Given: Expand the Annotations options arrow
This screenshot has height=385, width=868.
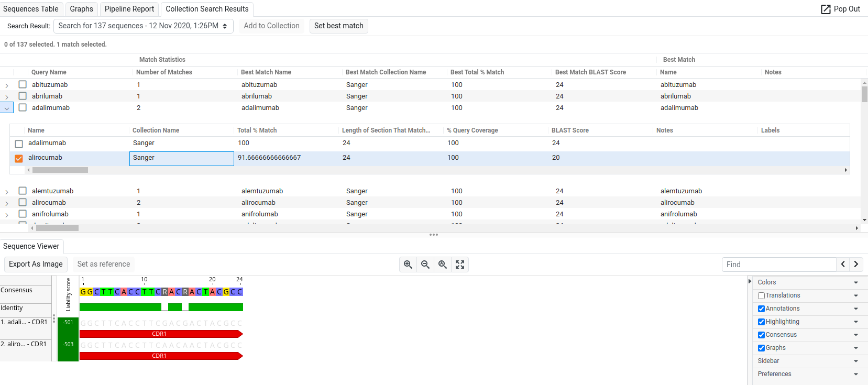Looking at the screenshot, I should tap(856, 309).
